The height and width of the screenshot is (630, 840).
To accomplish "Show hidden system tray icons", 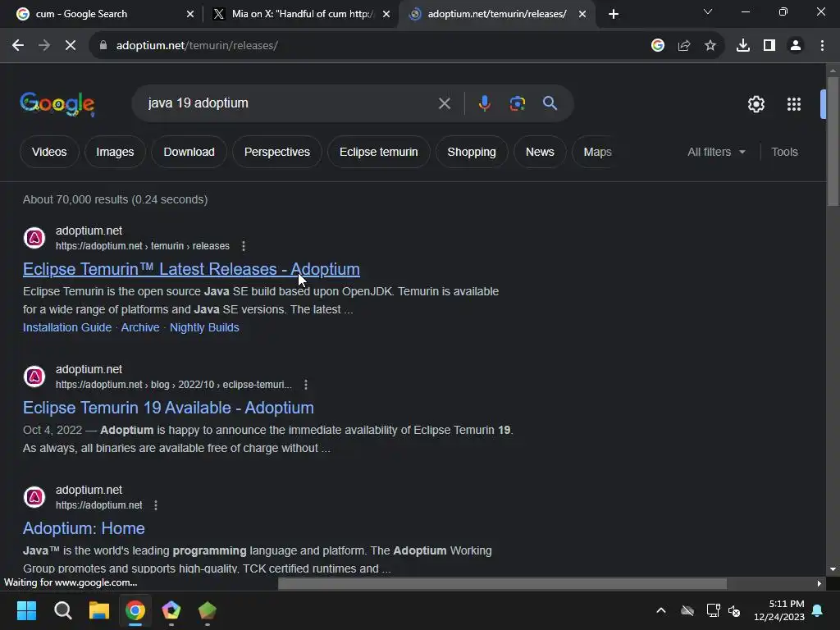I will (x=661, y=610).
